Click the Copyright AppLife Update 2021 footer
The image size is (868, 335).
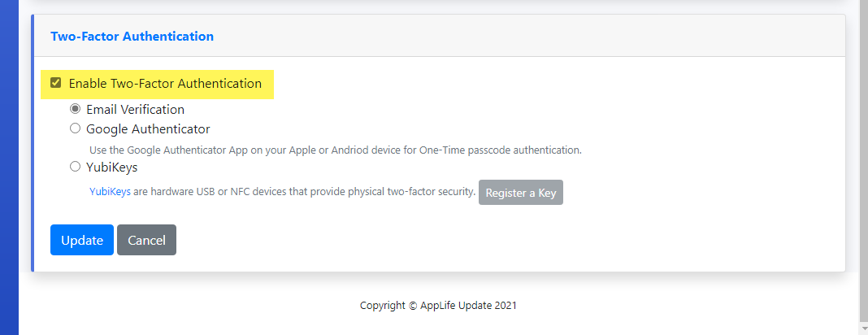438,305
